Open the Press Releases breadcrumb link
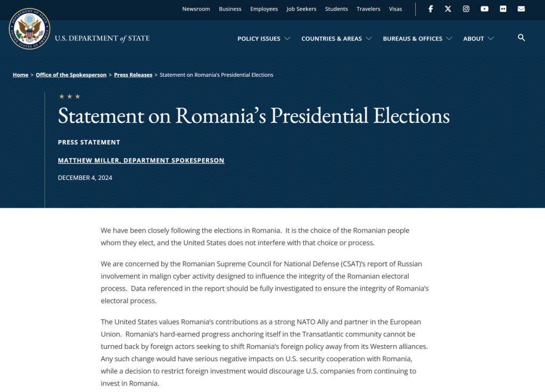Viewport: 545px width, 392px height. tap(133, 75)
